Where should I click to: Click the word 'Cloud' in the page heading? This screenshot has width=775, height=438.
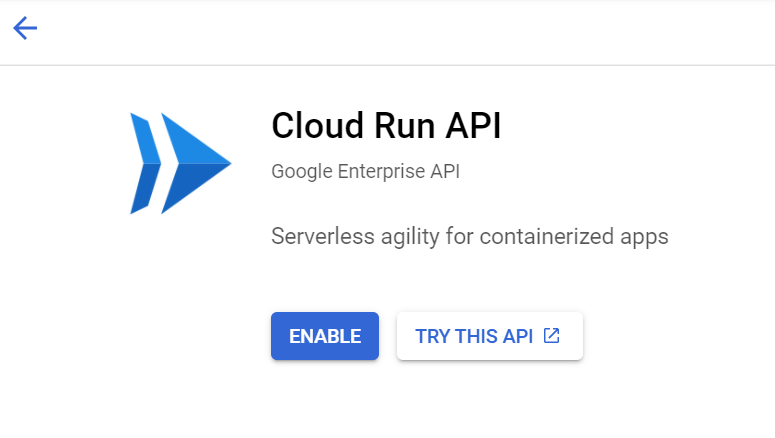coord(318,126)
